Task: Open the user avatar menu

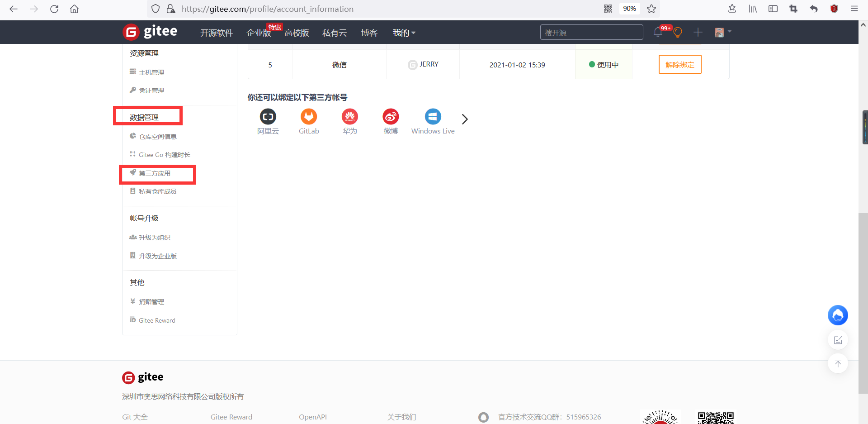Action: (722, 32)
